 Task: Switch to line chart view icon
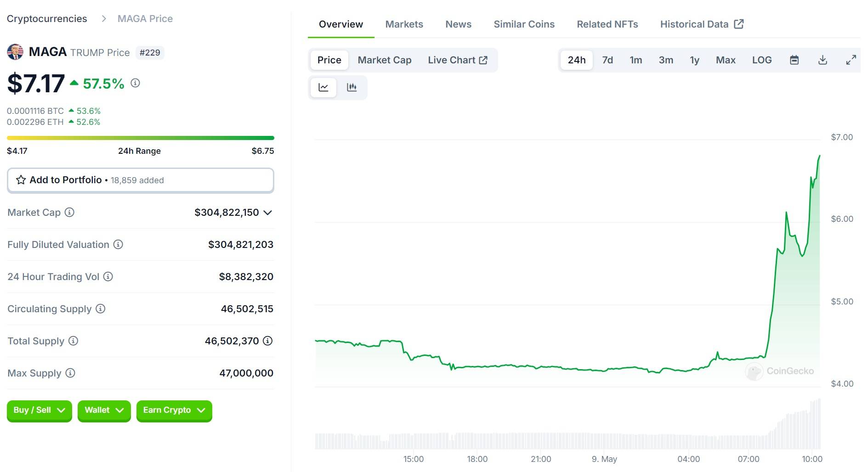point(323,87)
